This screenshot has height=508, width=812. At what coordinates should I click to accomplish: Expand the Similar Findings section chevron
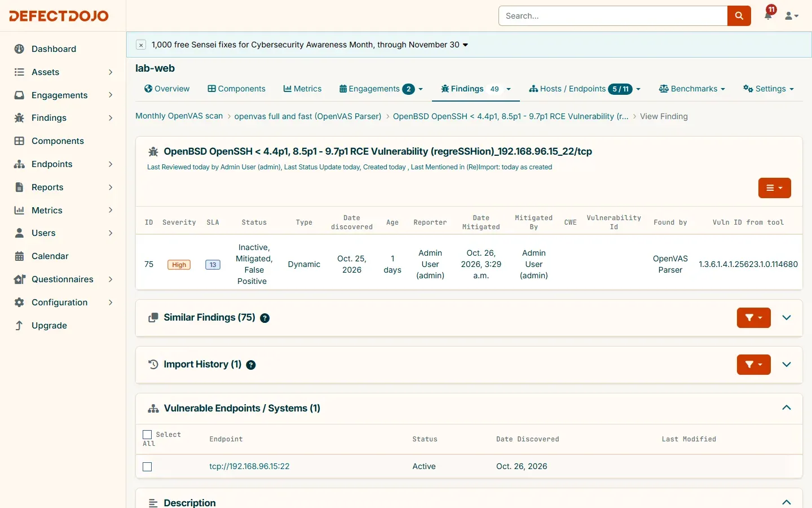point(787,318)
